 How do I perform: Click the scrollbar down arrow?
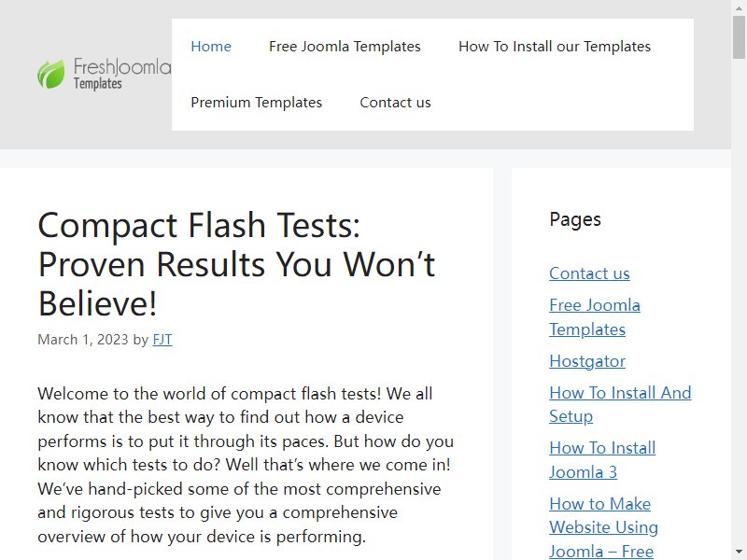pos(739,553)
